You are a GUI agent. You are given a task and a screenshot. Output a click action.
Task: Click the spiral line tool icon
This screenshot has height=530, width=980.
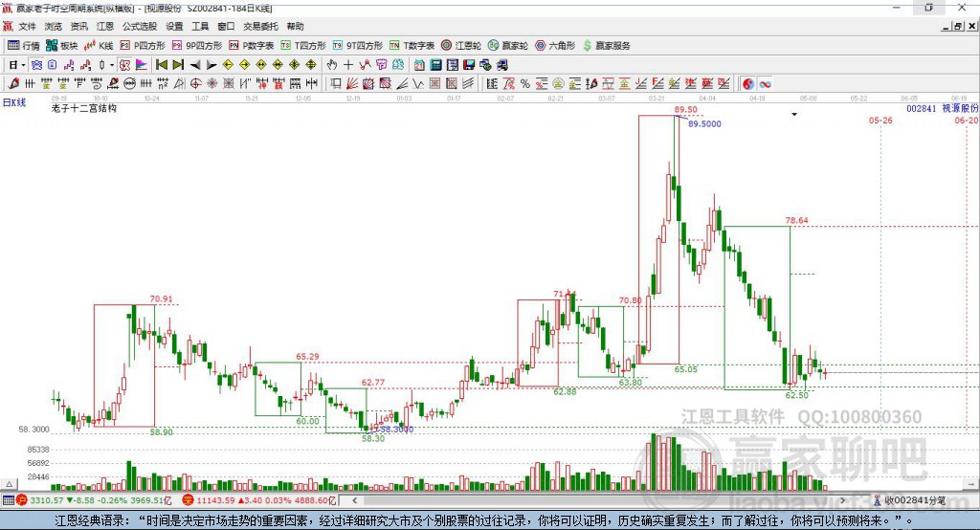[x=97, y=84]
